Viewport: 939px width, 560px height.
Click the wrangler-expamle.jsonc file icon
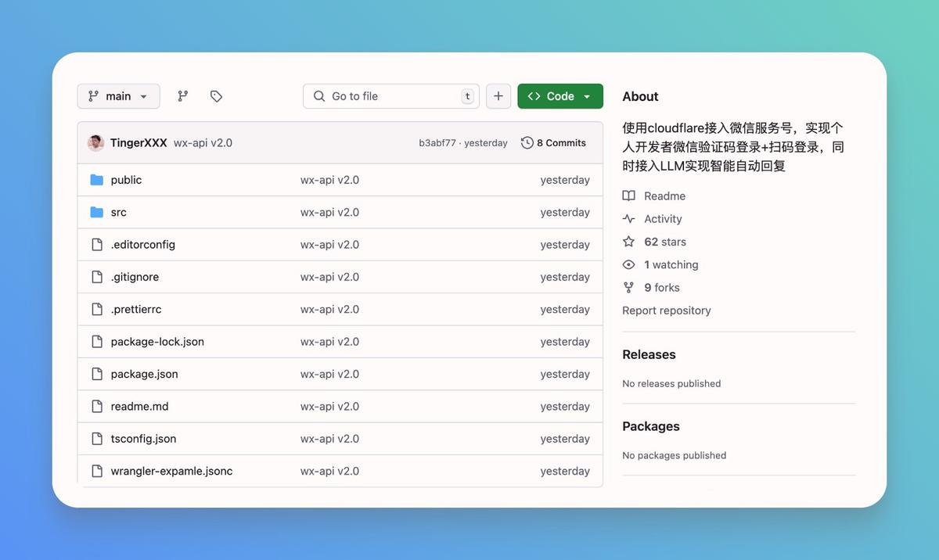(97, 471)
